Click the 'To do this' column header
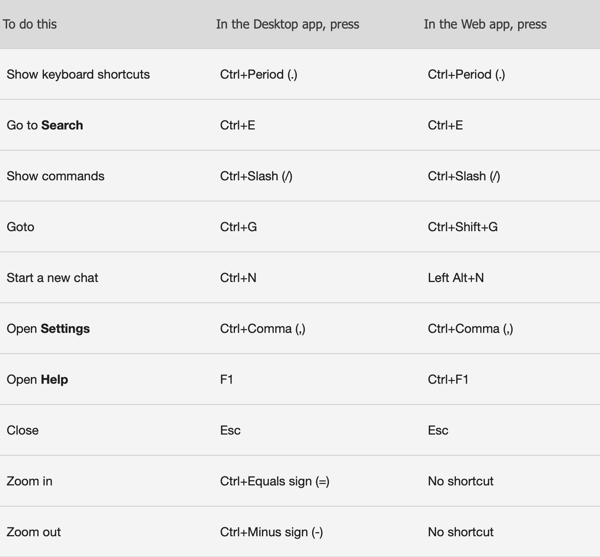The height and width of the screenshot is (557, 600). pyautogui.click(x=29, y=24)
